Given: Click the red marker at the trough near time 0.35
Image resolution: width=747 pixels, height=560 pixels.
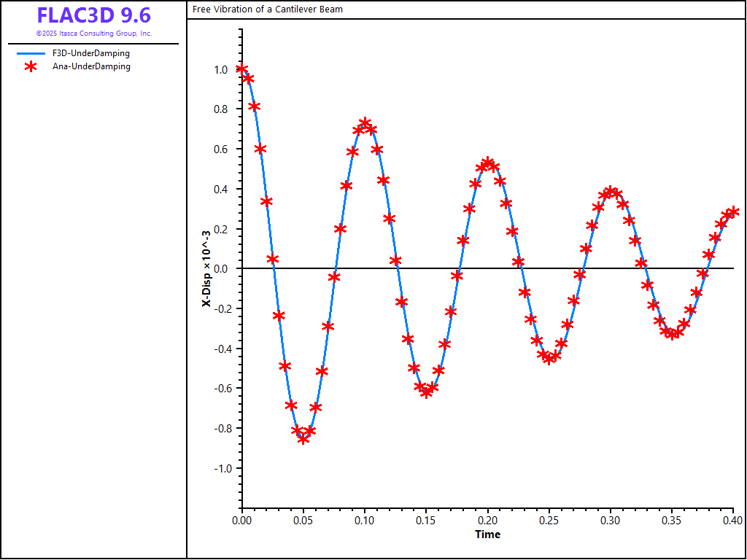Looking at the screenshot, I should (x=673, y=334).
